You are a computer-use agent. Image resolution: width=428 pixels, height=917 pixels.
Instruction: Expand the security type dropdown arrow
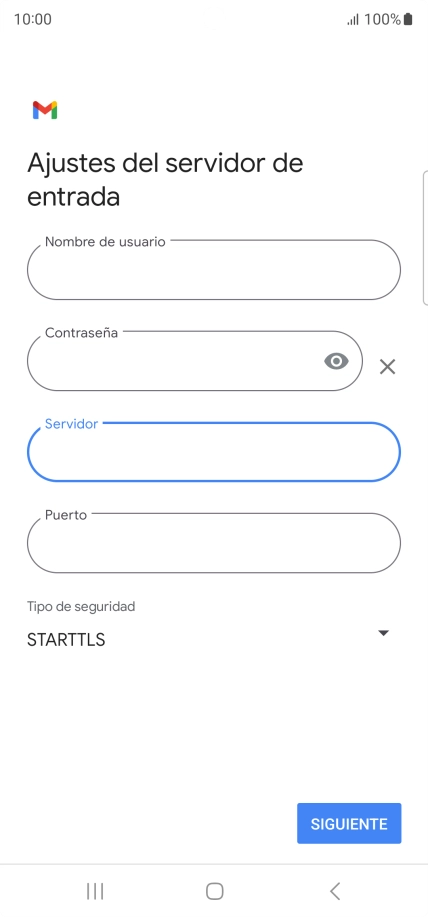click(384, 633)
